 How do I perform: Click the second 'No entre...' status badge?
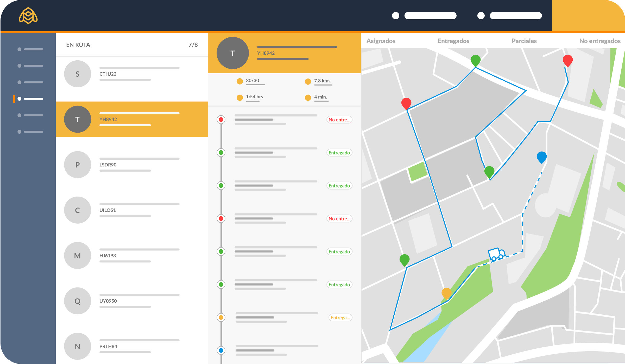[339, 219]
